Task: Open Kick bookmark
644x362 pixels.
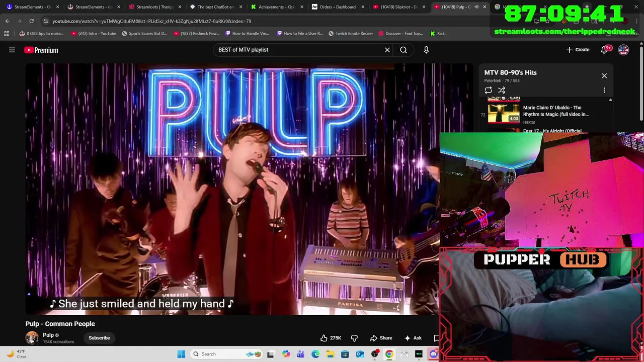Action: (x=437, y=33)
